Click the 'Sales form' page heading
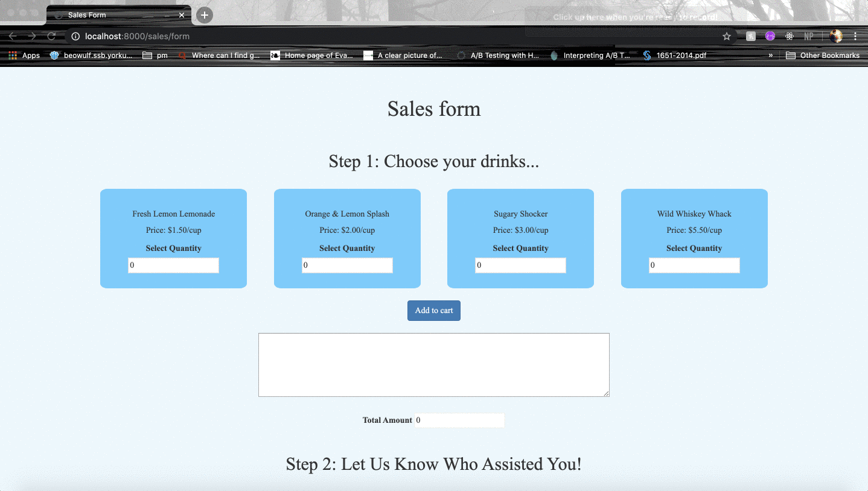This screenshot has width=868, height=491. click(x=434, y=109)
